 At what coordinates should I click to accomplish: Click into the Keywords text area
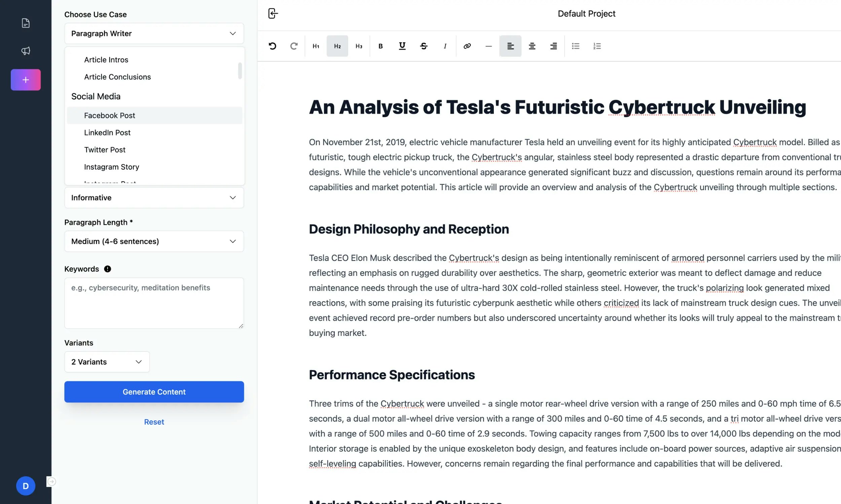(154, 303)
